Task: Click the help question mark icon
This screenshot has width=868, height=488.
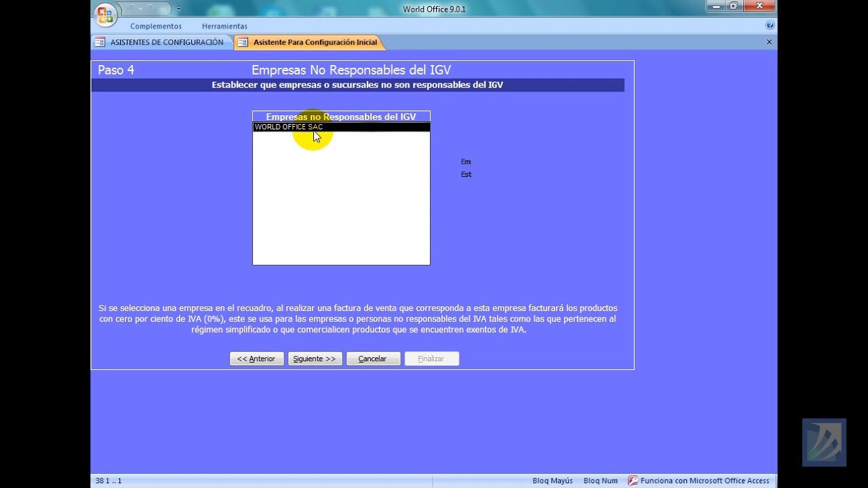Action: click(x=770, y=25)
